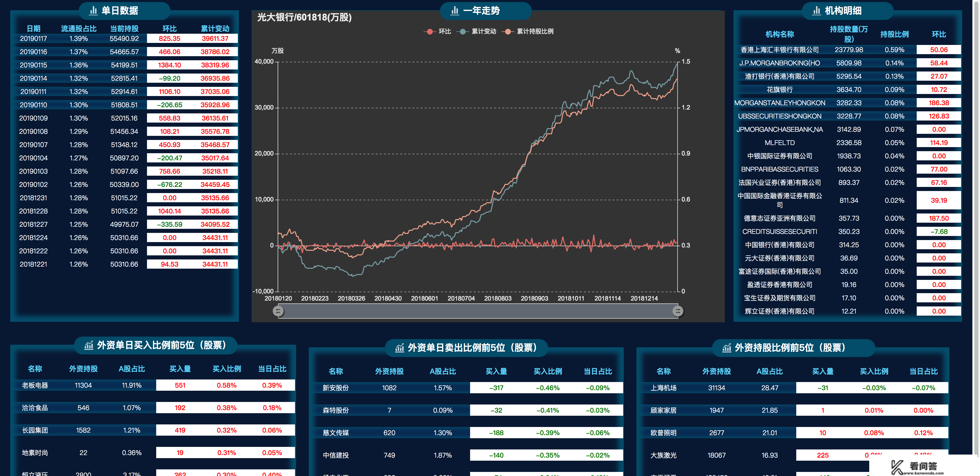
Task: Click the 地素时尚 stock name
Action: (x=35, y=453)
